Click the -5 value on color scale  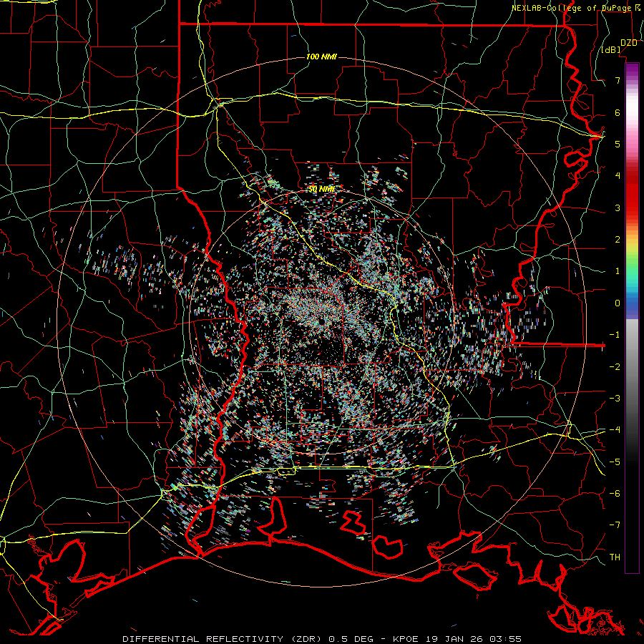(615, 462)
